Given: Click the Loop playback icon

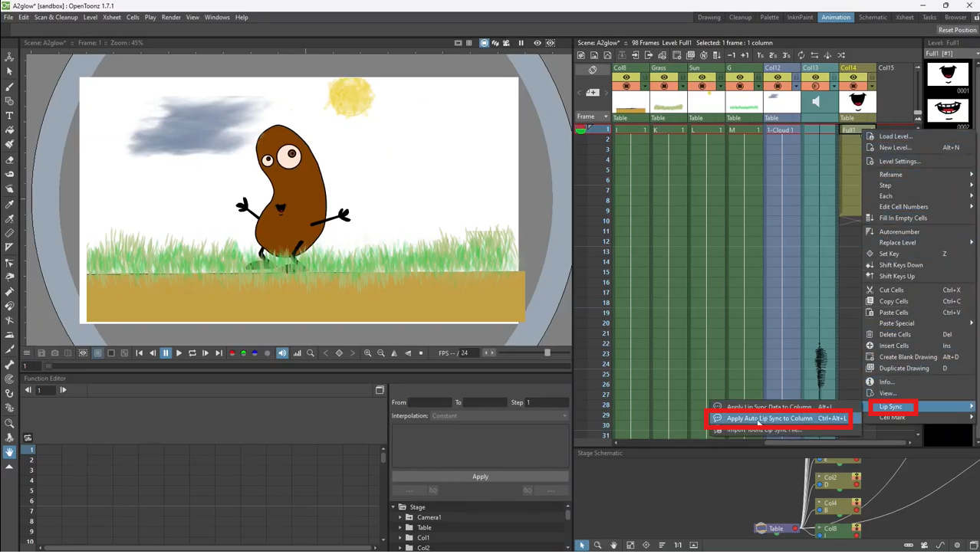Looking at the screenshot, I should coord(192,353).
